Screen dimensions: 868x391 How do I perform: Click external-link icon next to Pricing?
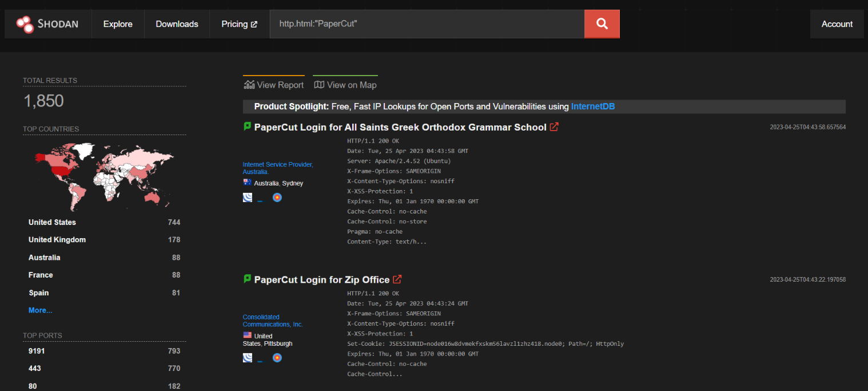(254, 24)
